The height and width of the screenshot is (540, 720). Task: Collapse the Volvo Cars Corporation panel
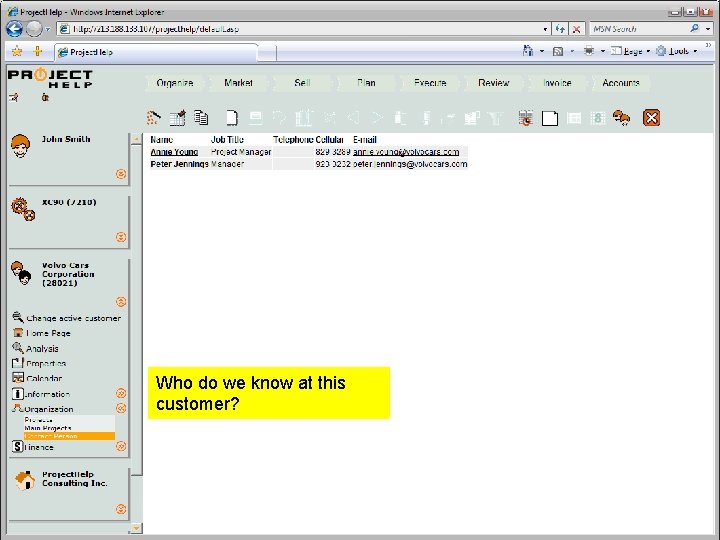[121, 302]
